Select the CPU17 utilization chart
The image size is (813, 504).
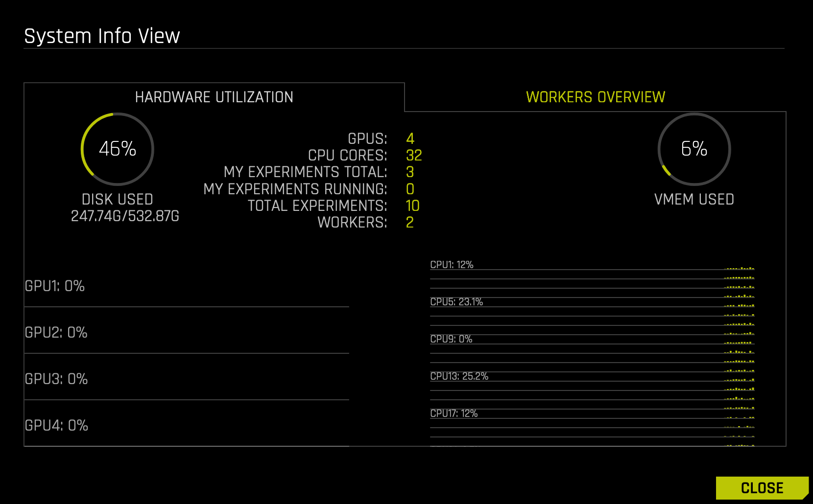click(x=453, y=413)
